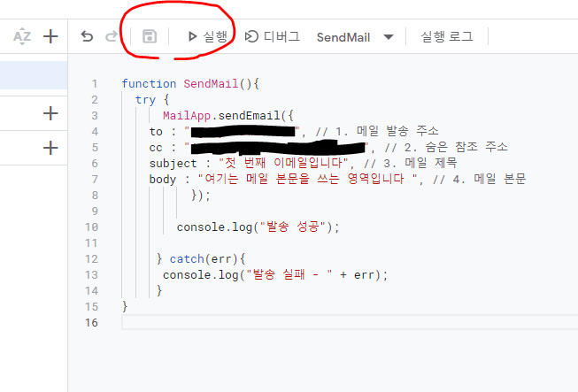Select the highlighted file in the sidebar
The image size is (578, 392).
click(34, 75)
